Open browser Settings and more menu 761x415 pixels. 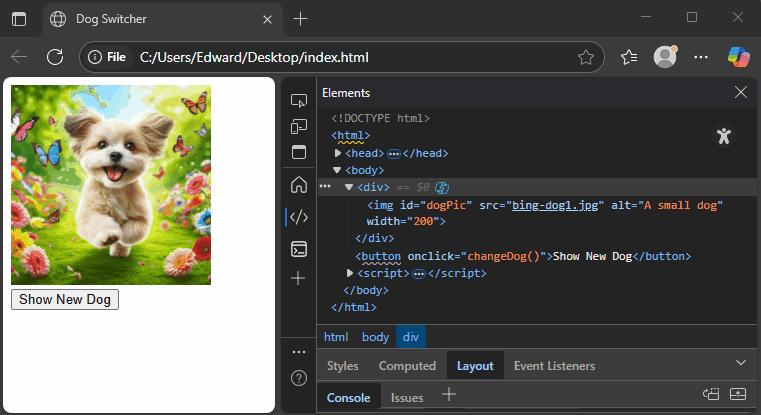point(701,57)
